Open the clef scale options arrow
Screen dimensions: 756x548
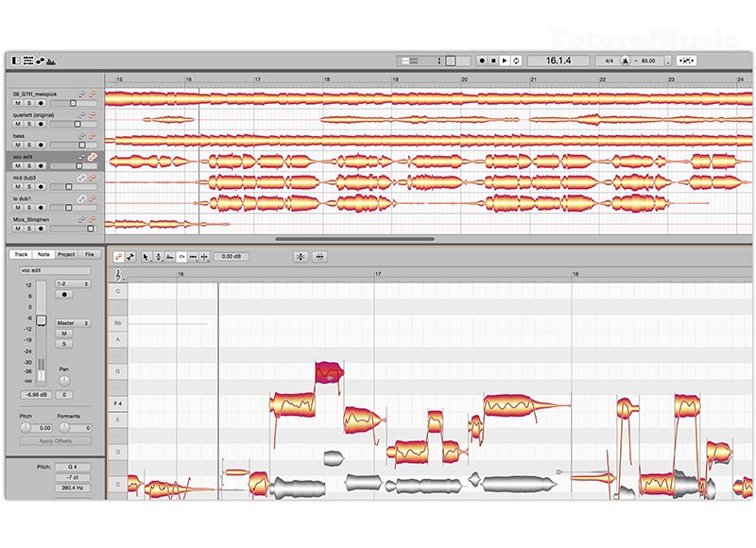point(124,280)
